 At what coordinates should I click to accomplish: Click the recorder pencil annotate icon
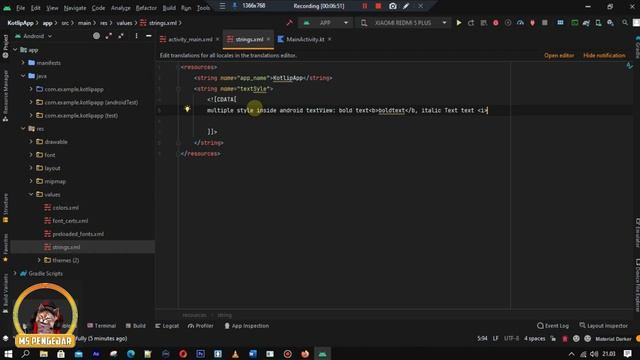(x=406, y=6)
